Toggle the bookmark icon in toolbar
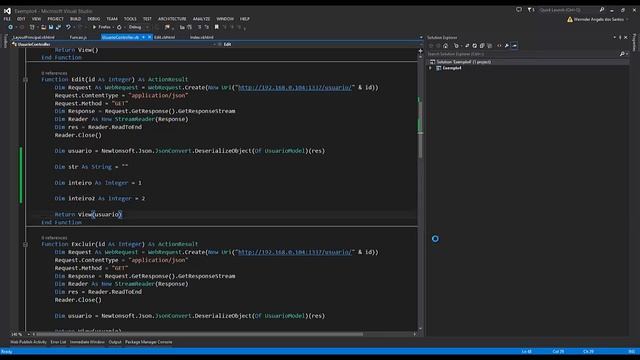This screenshot has width=640, height=360. point(217,27)
